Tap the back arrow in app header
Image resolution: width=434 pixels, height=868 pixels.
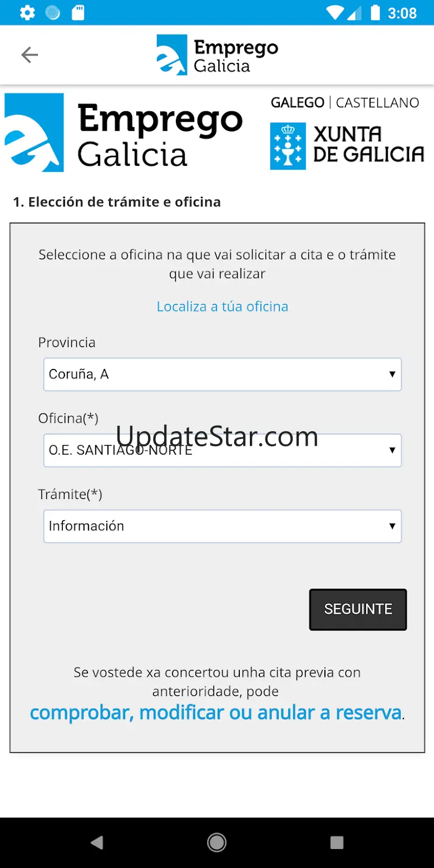[x=29, y=55]
